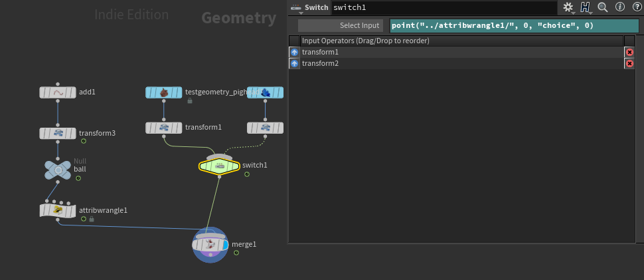The height and width of the screenshot is (280, 644).
Task: Click Input Operators header text
Action: pyautogui.click(x=366, y=41)
